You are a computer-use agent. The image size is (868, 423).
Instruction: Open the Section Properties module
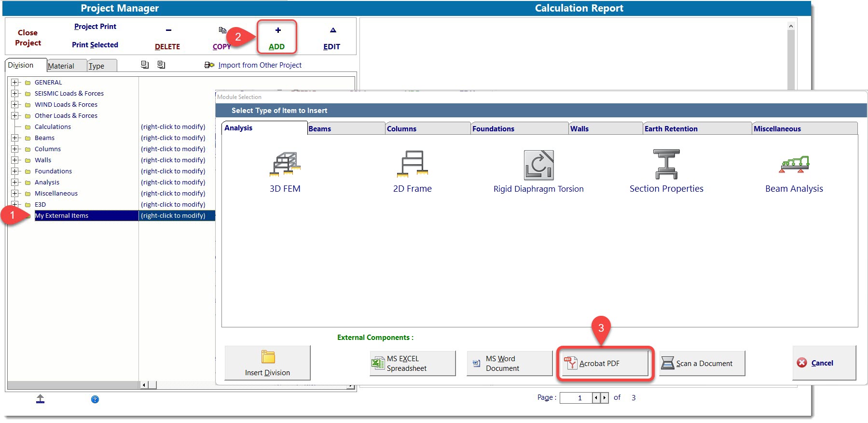(x=666, y=164)
